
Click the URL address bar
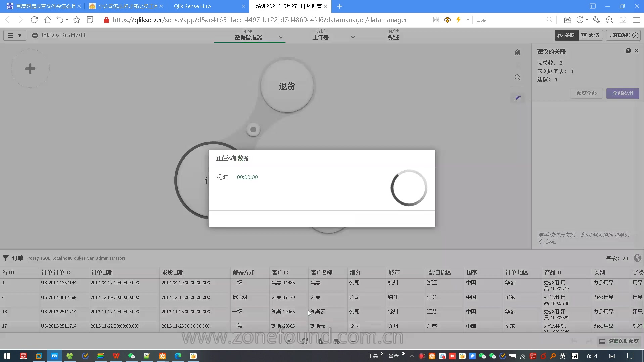pyautogui.click(x=260, y=20)
